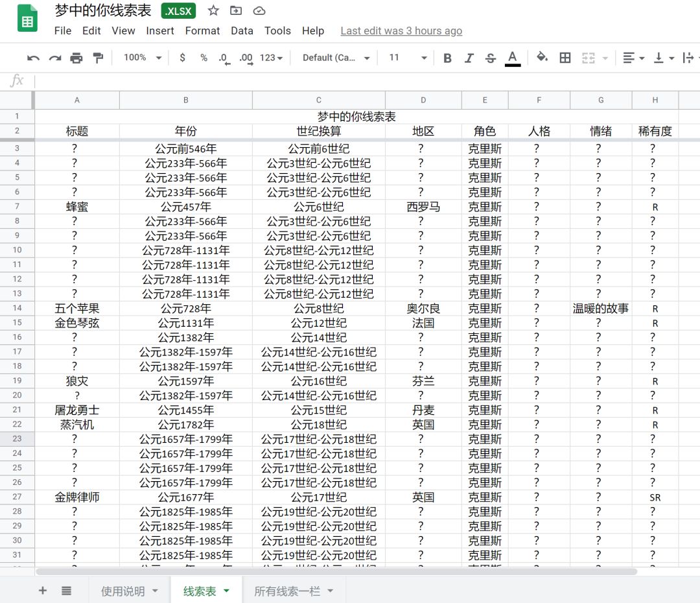The height and width of the screenshot is (603, 700).
Task: Open the Data menu
Action: pyautogui.click(x=242, y=31)
